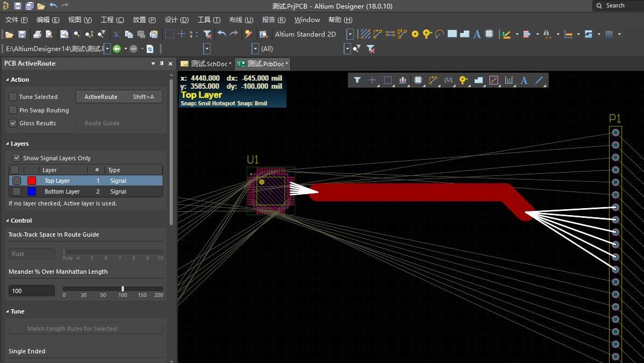The height and width of the screenshot is (363, 644).
Task: Click the red Top Layer color swatch
Action: [x=32, y=181]
